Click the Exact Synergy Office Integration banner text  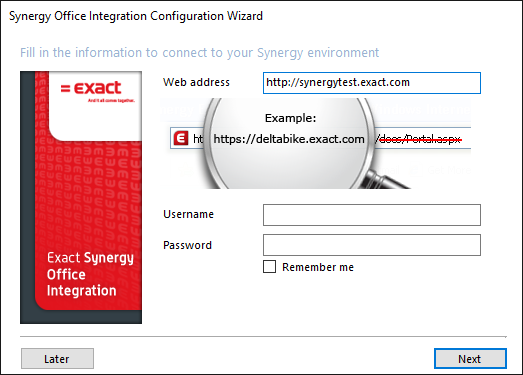pyautogui.click(x=90, y=274)
